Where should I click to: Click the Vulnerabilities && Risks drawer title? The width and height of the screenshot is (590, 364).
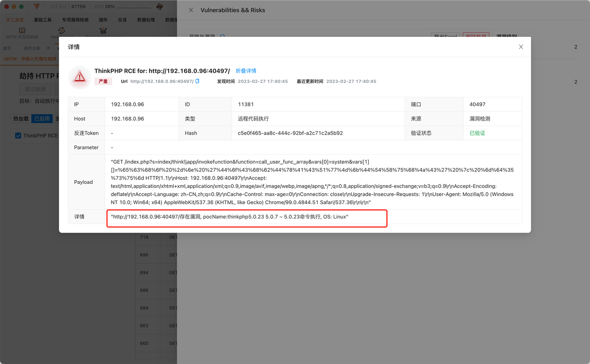[233, 10]
